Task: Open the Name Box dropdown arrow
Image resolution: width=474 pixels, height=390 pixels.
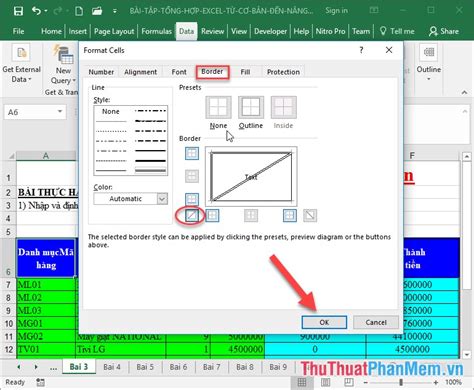Action: (60, 111)
